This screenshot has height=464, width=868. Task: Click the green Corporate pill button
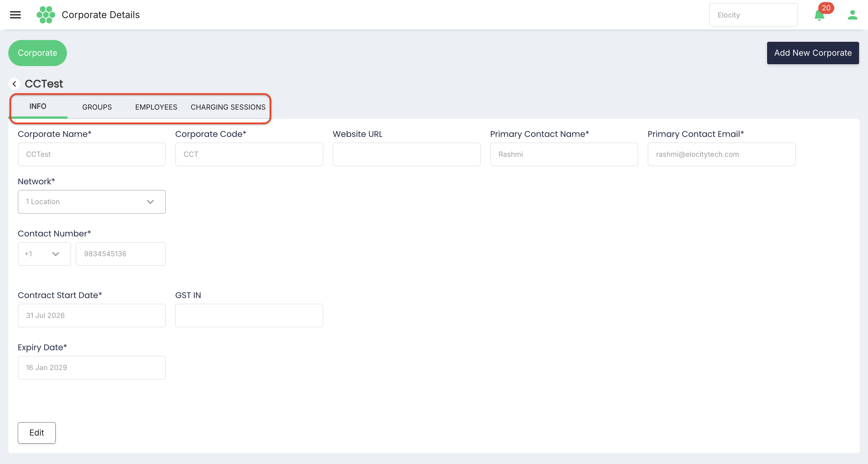point(37,53)
